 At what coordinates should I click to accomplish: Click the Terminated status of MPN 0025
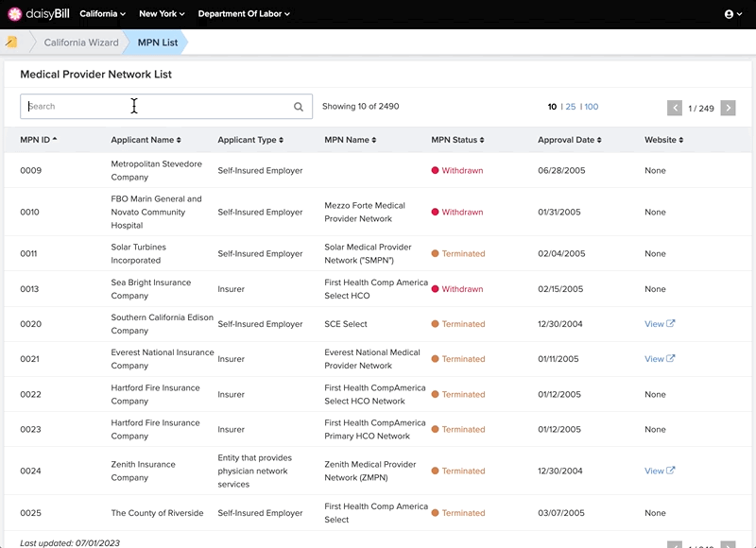point(458,513)
